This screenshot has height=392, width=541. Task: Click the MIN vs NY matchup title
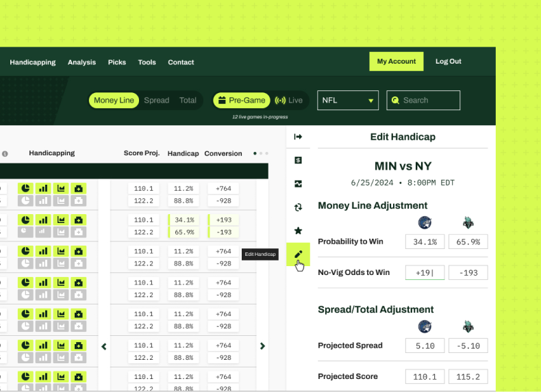[x=403, y=166]
